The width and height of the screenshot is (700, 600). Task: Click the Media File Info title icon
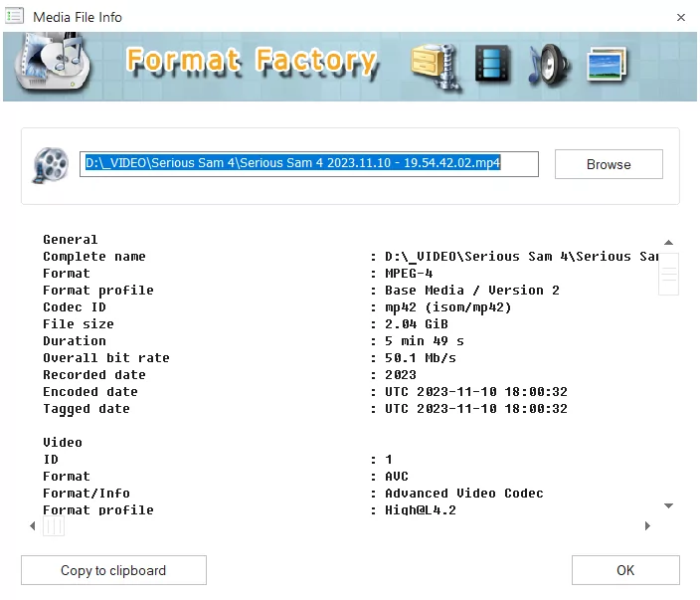tap(14, 17)
